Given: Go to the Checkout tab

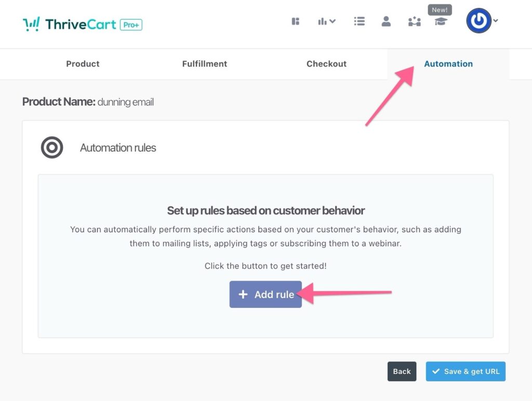Looking at the screenshot, I should [x=326, y=64].
